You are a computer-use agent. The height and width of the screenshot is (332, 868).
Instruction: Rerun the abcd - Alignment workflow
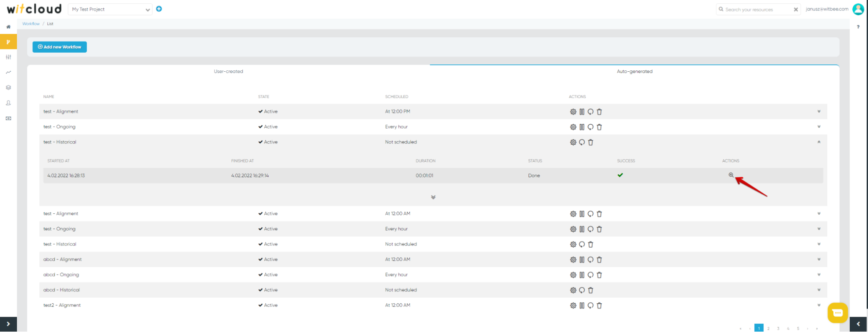pos(591,259)
